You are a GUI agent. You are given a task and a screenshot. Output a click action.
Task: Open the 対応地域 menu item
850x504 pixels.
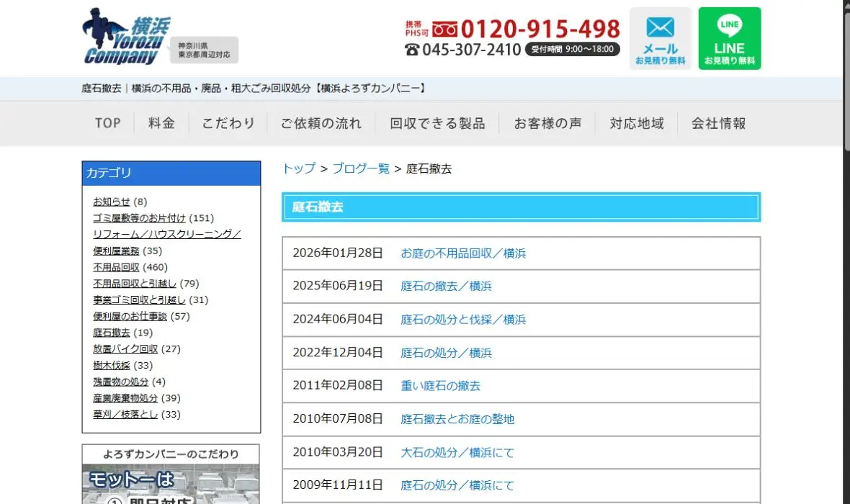tap(636, 124)
